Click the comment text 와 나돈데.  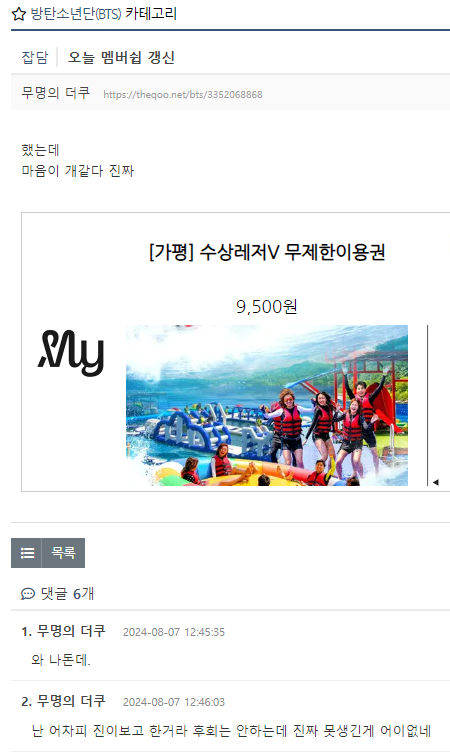click(61, 660)
